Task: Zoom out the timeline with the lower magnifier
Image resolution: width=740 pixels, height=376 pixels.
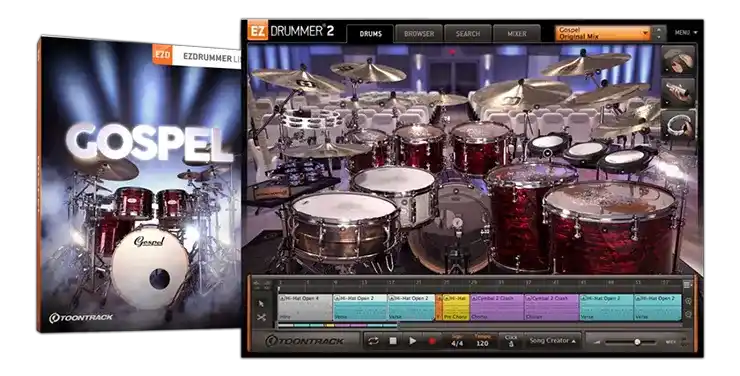Action: (688, 314)
